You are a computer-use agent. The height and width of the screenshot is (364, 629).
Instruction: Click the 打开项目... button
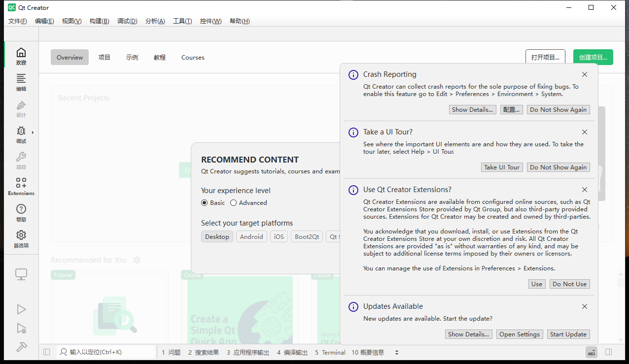click(x=545, y=57)
